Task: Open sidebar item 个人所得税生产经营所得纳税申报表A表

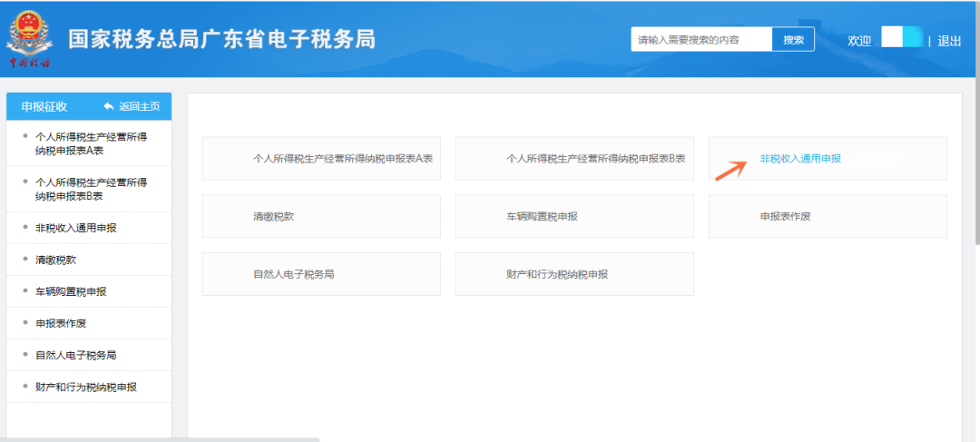Action: 92,143
